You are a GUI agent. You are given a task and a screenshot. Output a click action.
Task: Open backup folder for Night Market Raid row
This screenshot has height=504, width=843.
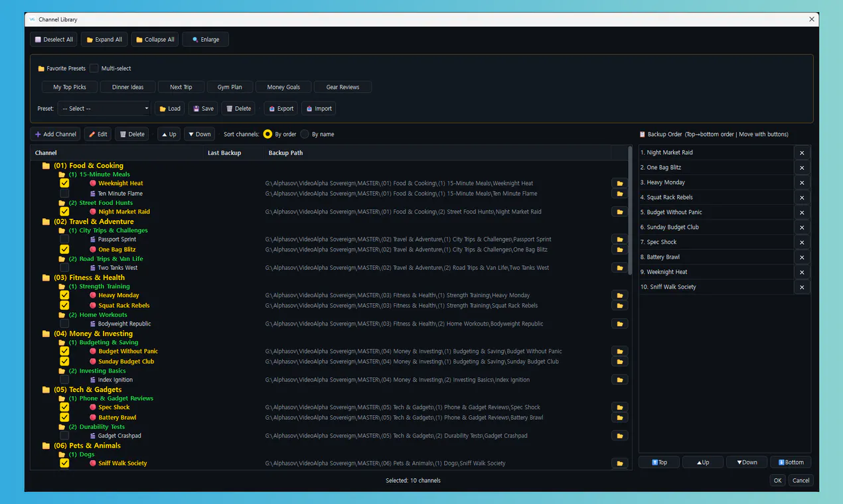(x=620, y=212)
